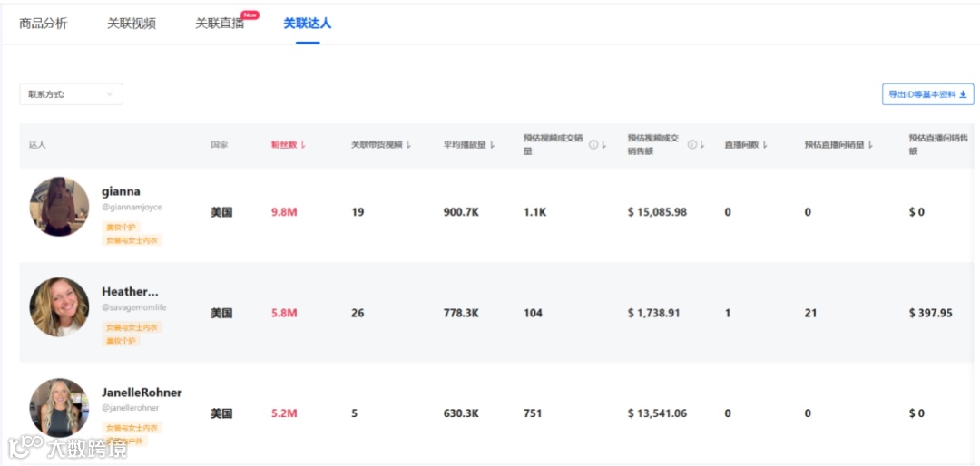Click the Heather... creator name
Screen dimensions: 980x466
point(130,292)
